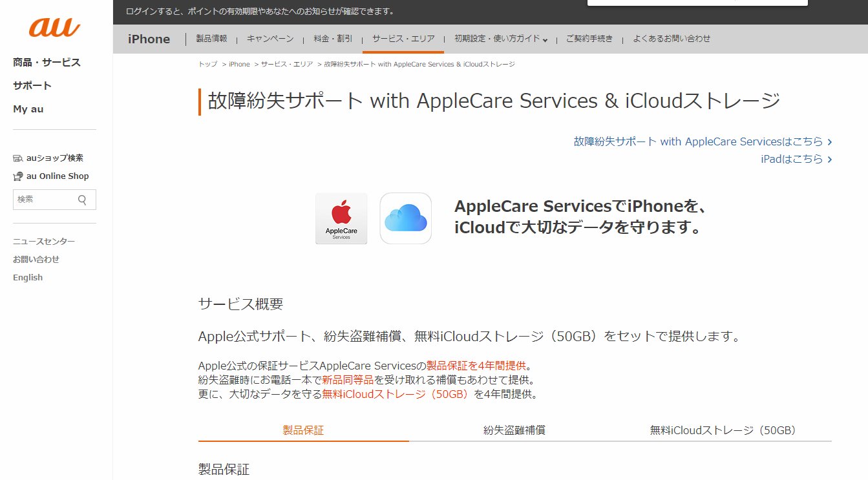The height and width of the screenshot is (480, 868).
Task: Click the 新品同等品 highlighted text
Action: click(348, 381)
